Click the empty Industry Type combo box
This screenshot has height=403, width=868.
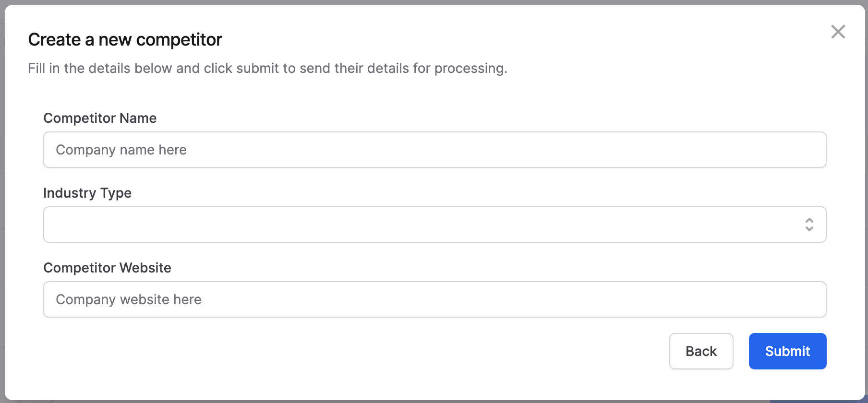[434, 225]
